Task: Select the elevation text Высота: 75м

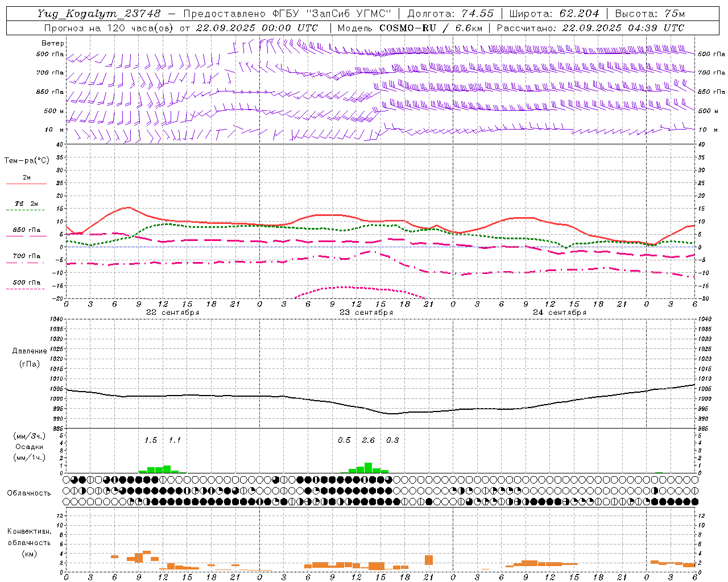Action: [650, 14]
